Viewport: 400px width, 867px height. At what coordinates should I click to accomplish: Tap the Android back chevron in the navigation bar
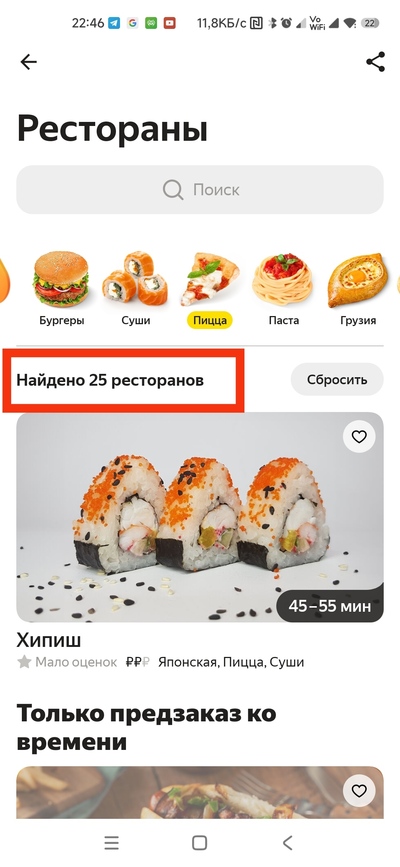click(287, 843)
